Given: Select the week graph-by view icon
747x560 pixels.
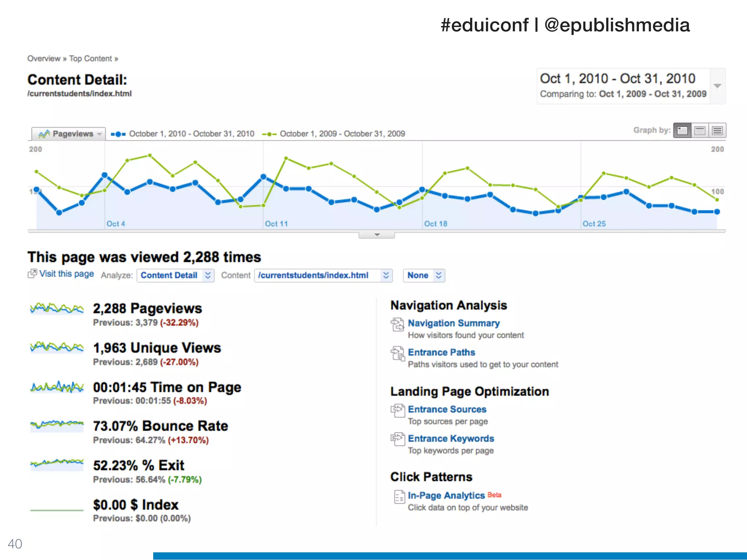Looking at the screenshot, I should [x=700, y=130].
